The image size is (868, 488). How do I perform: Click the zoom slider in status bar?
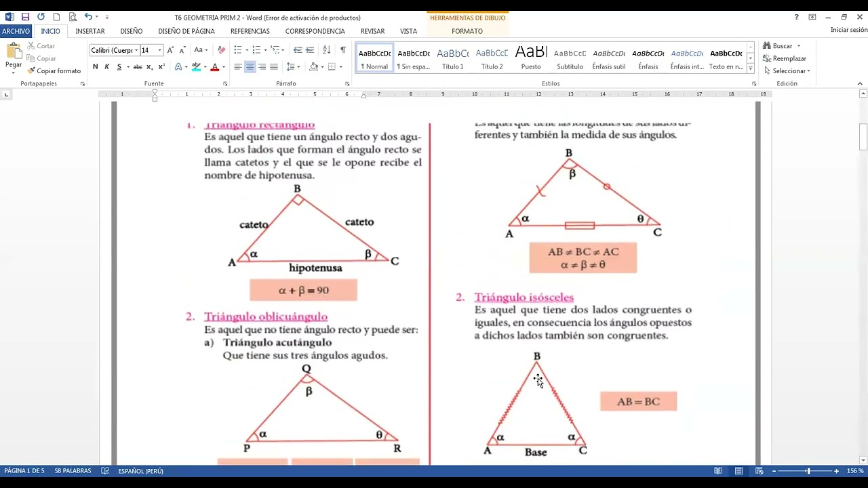[808, 471]
